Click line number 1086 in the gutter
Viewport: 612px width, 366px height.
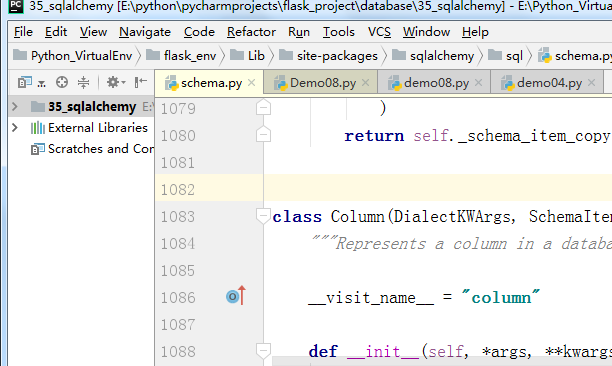[x=178, y=298]
